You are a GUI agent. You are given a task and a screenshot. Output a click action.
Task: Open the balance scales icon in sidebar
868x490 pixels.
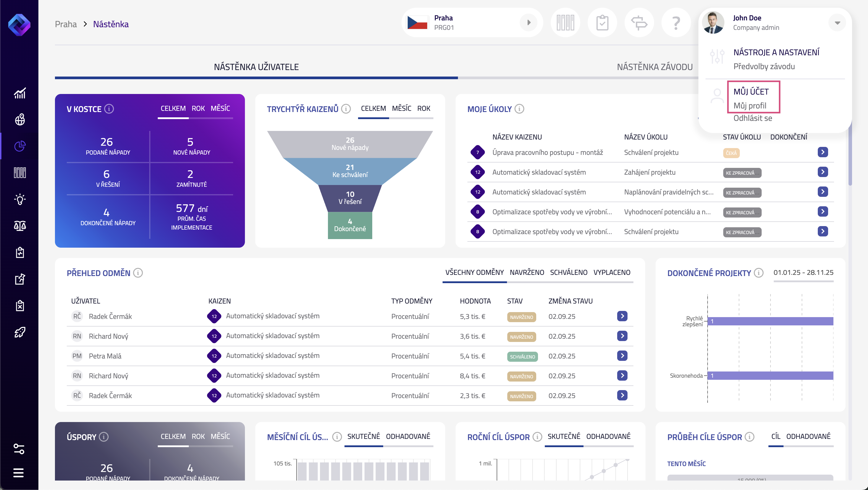tap(19, 226)
